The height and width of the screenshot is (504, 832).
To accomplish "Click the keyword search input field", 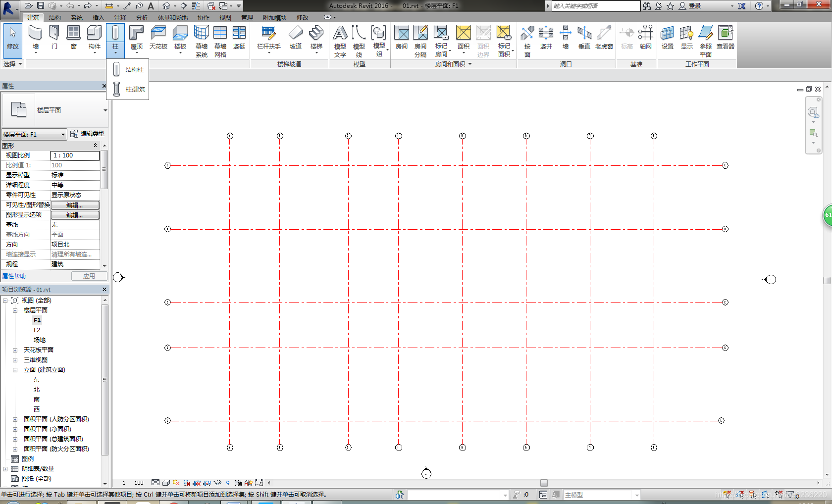I will point(596,6).
